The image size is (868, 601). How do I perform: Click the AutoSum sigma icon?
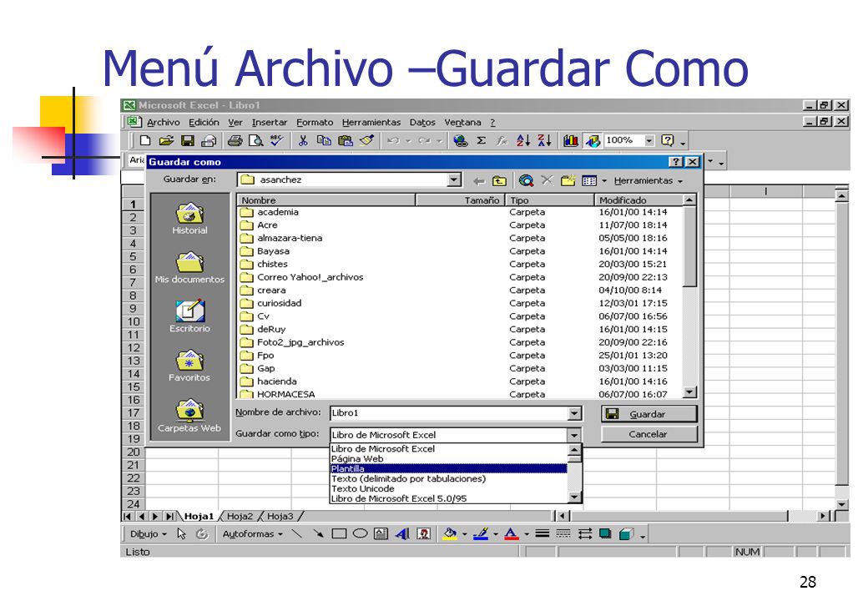click(x=481, y=140)
